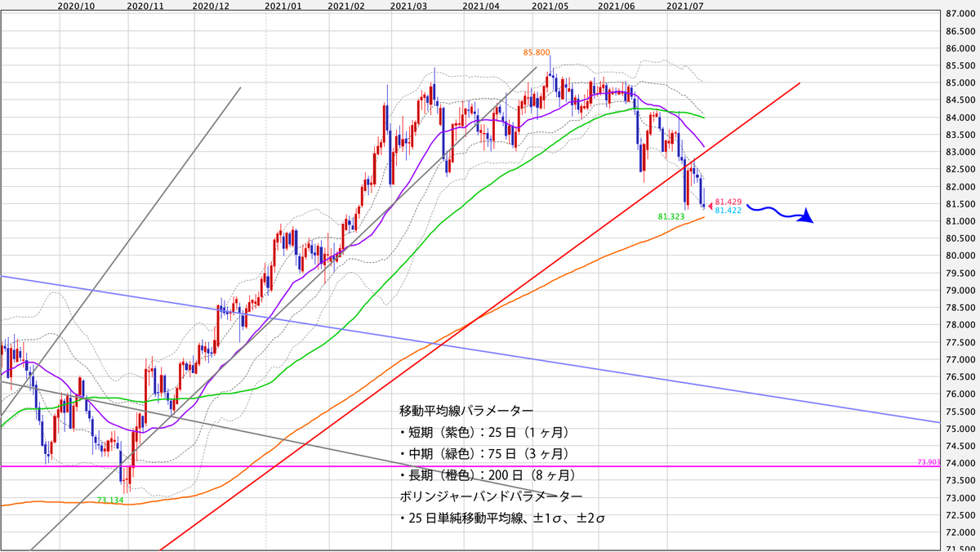This screenshot has width=980, height=552.
Task: Click the 77.000 price axis label
Action: click(962, 360)
